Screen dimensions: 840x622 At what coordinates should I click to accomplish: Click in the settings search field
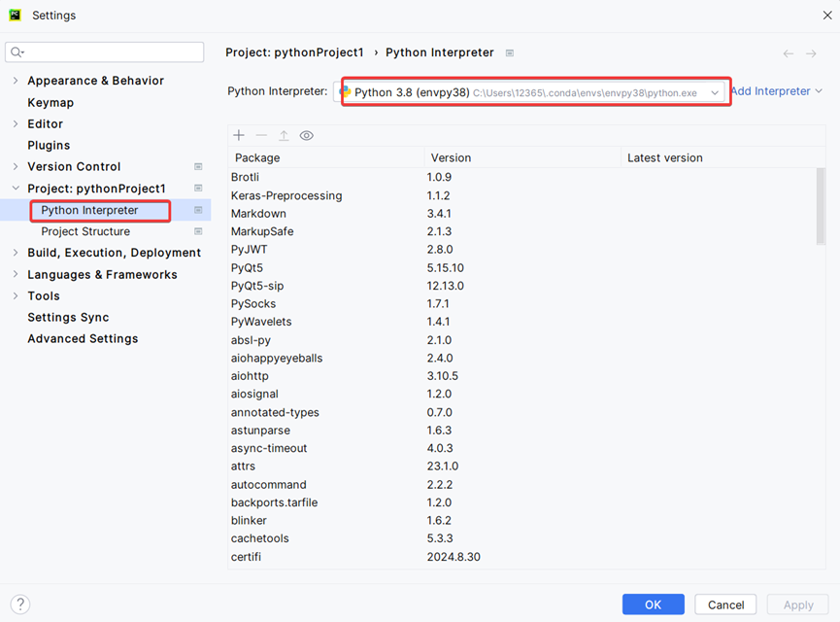[105, 52]
